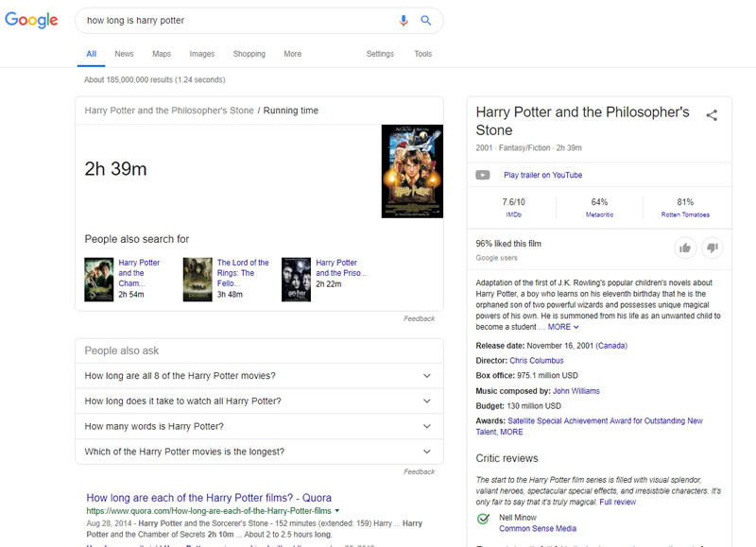The height and width of the screenshot is (547, 756).
Task: Share the Philosopher's Stone knowledge panel
Action: (712, 115)
